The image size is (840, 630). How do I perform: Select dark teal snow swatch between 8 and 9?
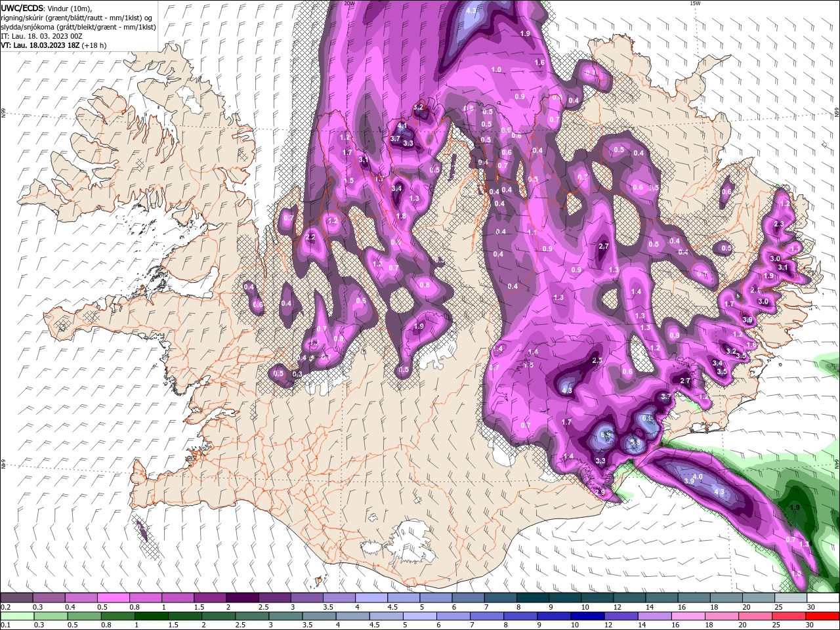click(532, 598)
